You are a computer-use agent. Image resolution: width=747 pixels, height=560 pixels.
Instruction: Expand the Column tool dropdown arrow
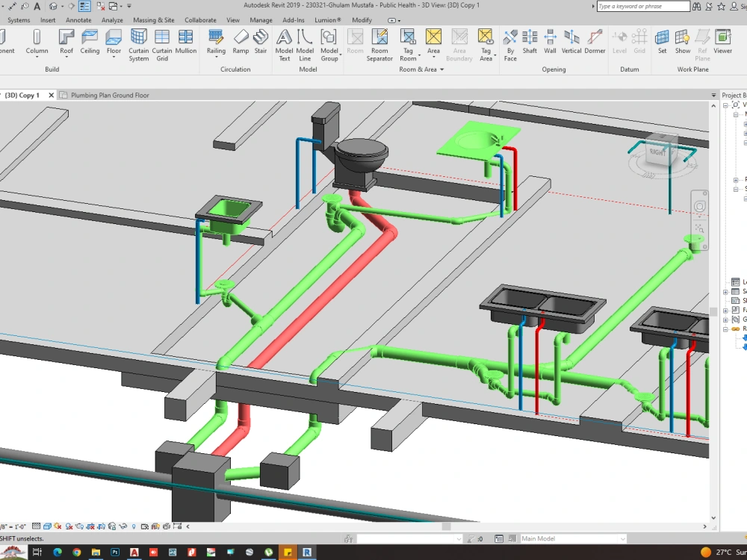coord(37,57)
